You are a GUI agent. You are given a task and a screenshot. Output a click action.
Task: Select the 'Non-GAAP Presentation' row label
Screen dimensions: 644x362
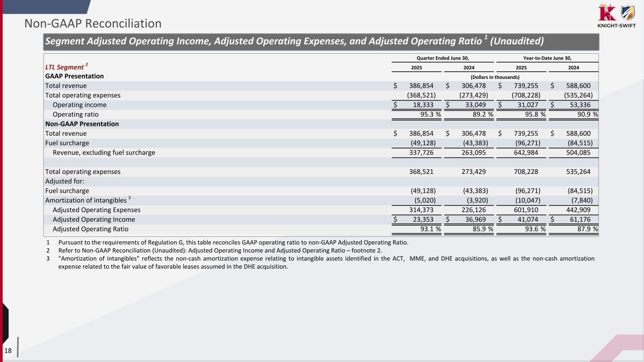(x=82, y=124)
